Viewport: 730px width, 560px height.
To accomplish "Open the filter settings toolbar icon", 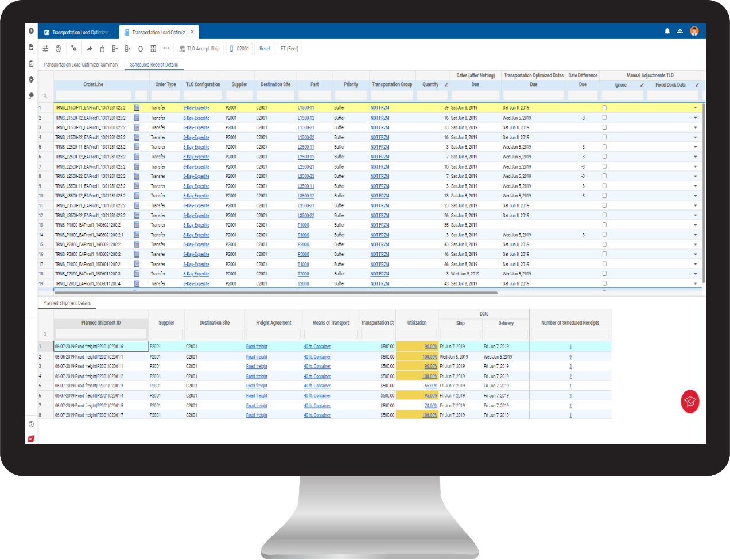I will coord(45,48).
